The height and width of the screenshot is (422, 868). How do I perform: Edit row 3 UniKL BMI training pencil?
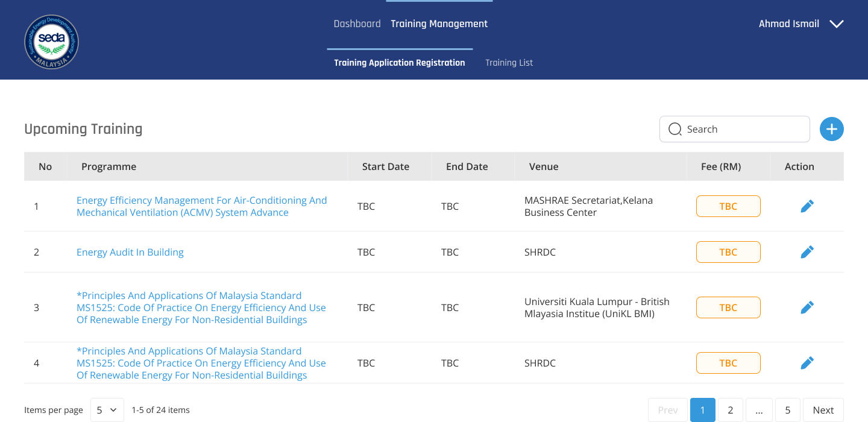[807, 307]
